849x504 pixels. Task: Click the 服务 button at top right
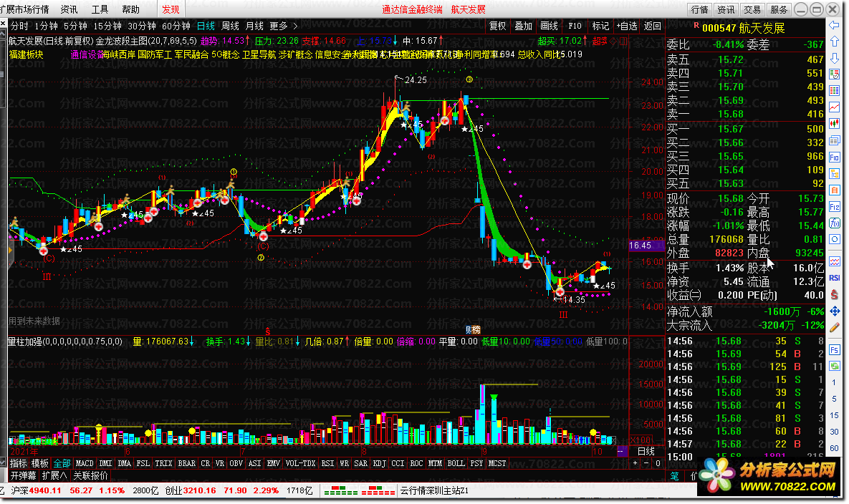point(779,9)
